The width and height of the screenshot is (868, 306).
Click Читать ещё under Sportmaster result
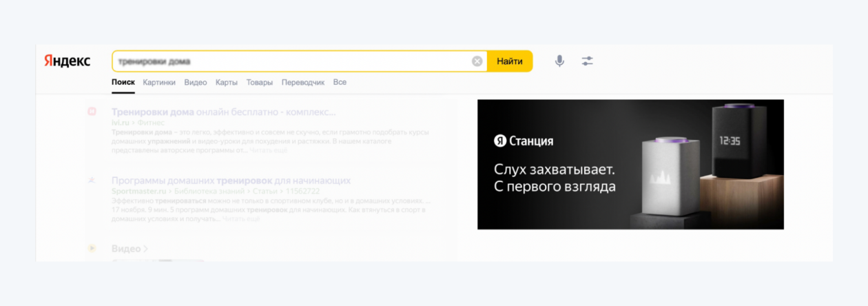pyautogui.click(x=240, y=218)
